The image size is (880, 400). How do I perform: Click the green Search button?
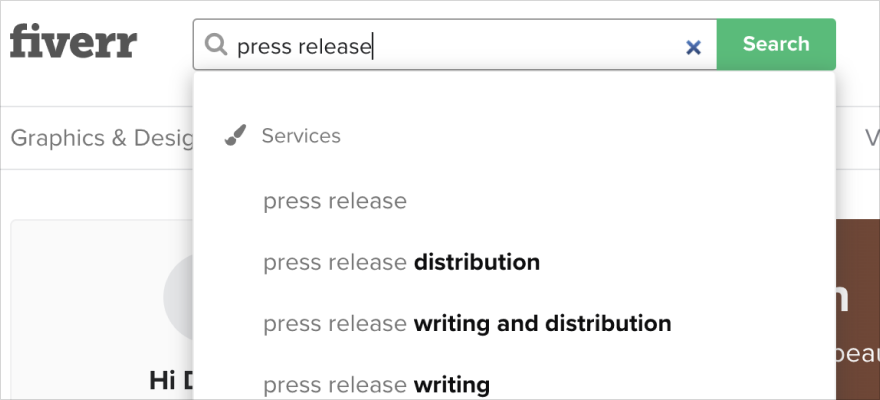click(776, 44)
